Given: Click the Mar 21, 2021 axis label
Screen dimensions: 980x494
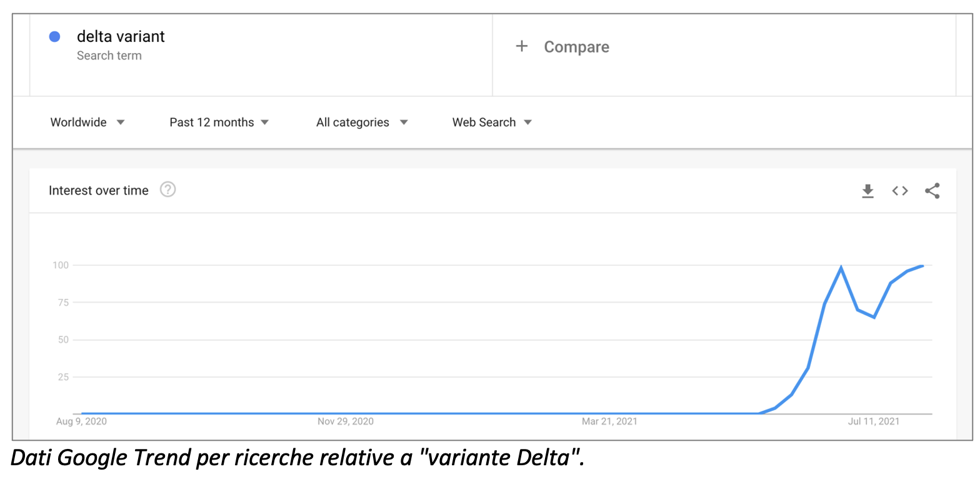Looking at the screenshot, I should click(609, 421).
